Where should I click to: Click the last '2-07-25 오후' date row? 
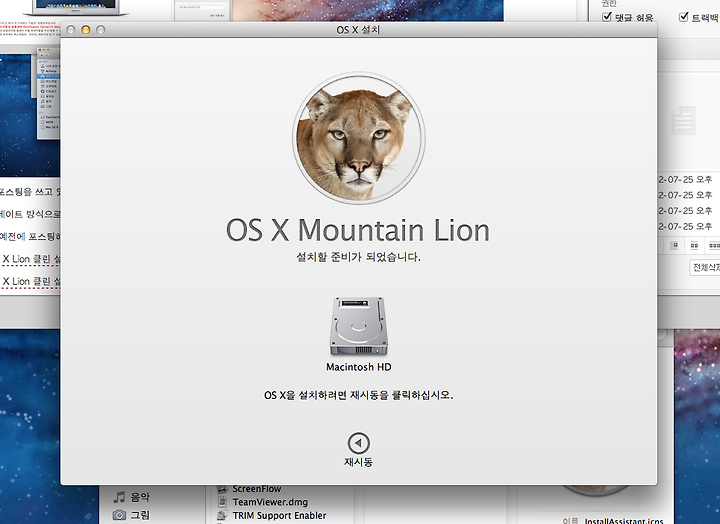685,226
